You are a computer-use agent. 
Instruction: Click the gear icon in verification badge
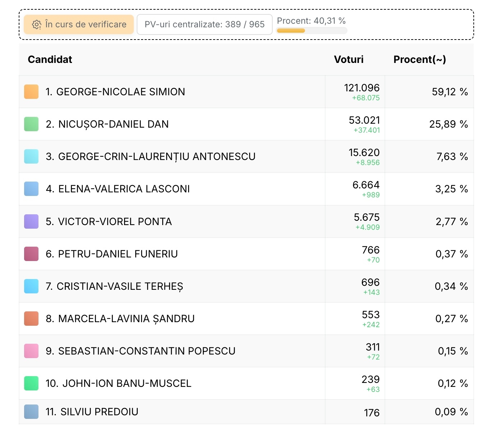tap(36, 24)
